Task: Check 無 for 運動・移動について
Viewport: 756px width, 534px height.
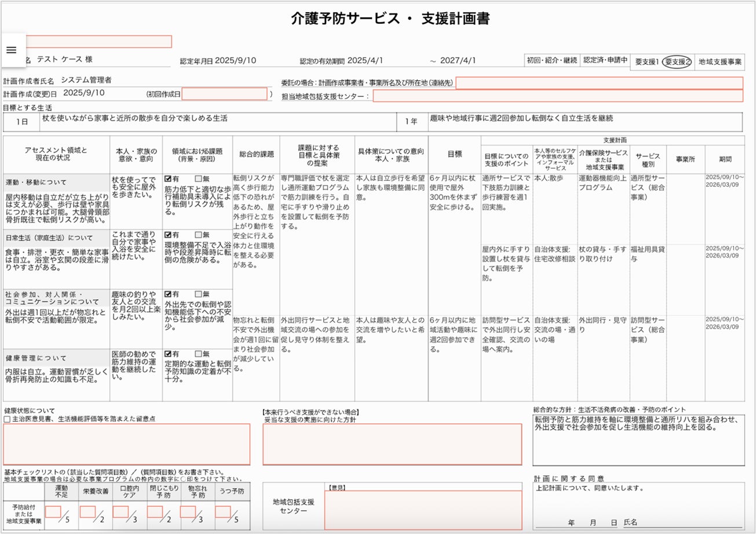Action: coord(199,179)
